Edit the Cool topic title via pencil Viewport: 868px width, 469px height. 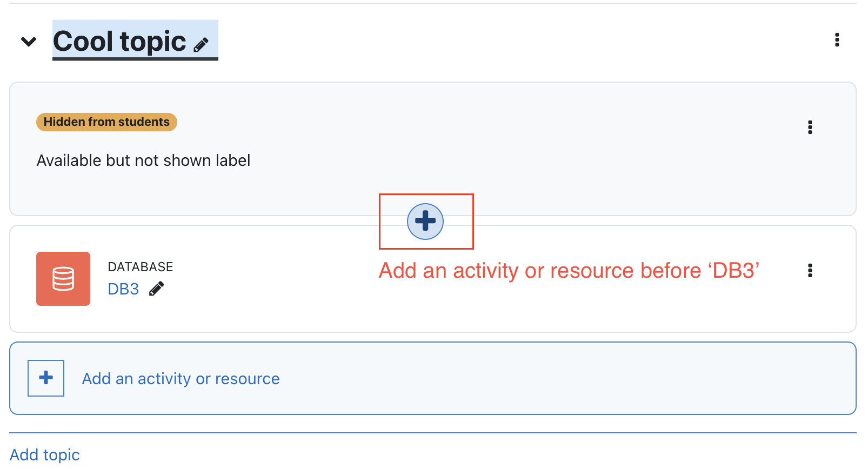(201, 45)
